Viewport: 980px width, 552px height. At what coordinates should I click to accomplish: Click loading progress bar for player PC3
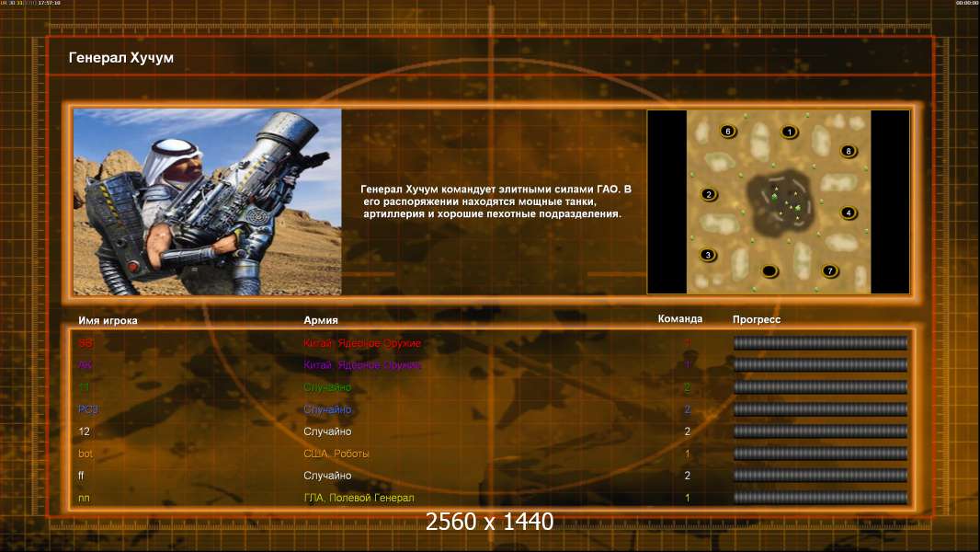(x=821, y=409)
